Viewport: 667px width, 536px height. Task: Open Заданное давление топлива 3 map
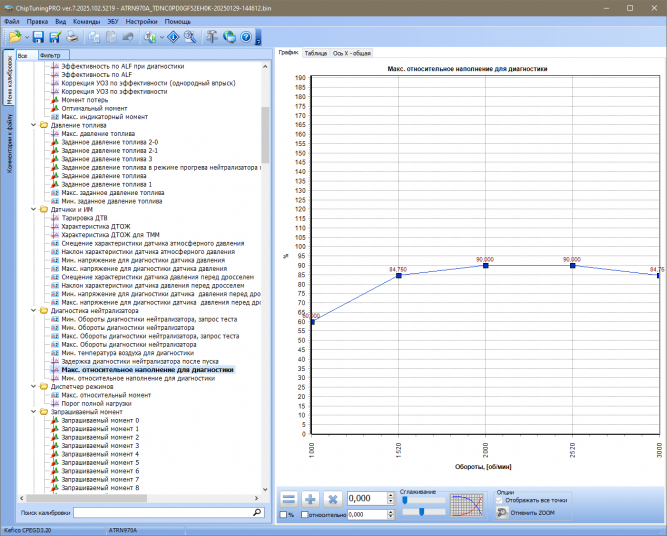[106, 159]
